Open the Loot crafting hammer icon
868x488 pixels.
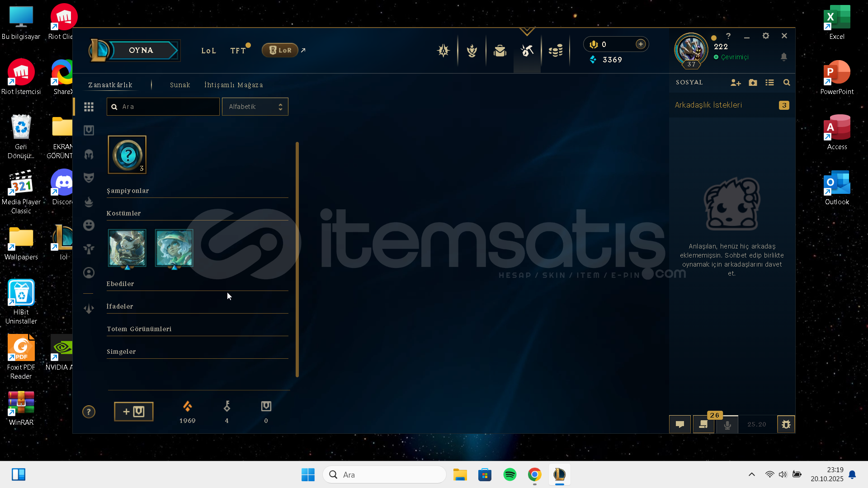(527, 51)
